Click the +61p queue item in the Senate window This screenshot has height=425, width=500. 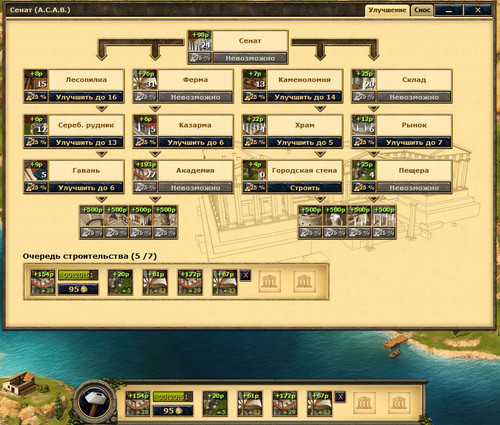pyautogui.click(x=155, y=282)
